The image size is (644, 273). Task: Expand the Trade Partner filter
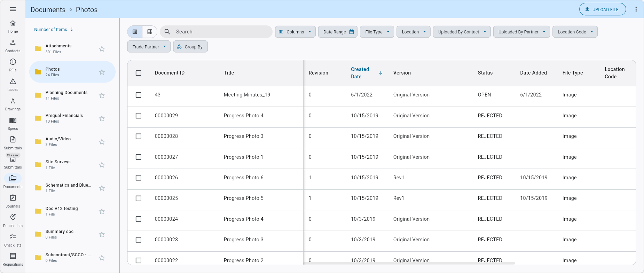[x=149, y=47]
